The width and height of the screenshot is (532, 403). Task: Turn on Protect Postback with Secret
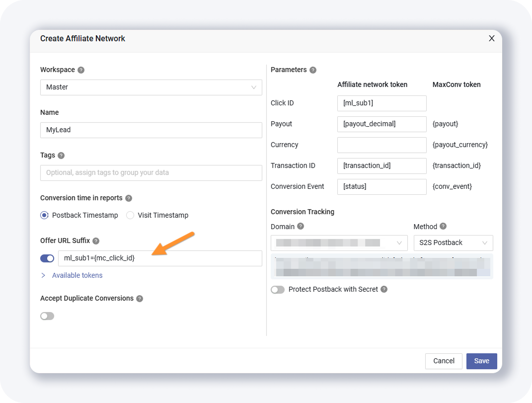(278, 290)
